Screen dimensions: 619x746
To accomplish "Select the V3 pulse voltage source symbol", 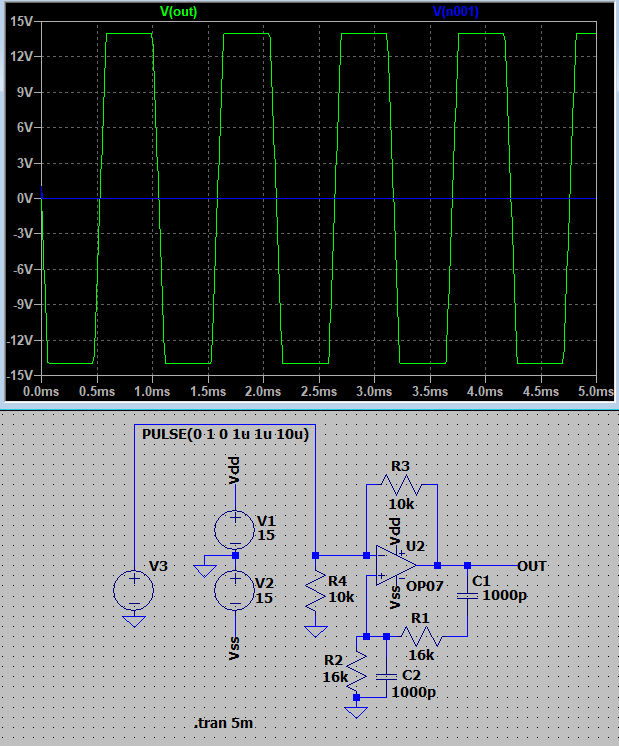I will click(x=133, y=589).
